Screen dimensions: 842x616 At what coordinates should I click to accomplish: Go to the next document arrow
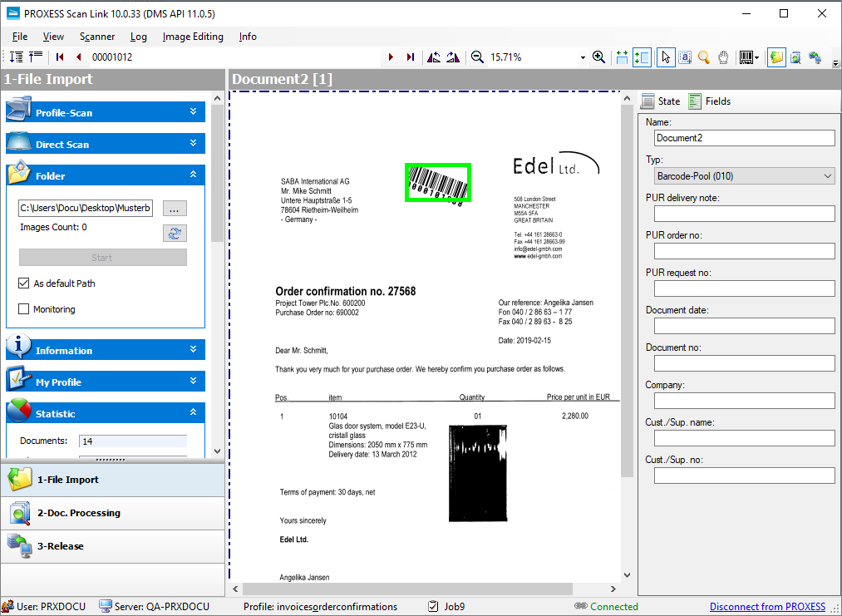coord(391,57)
